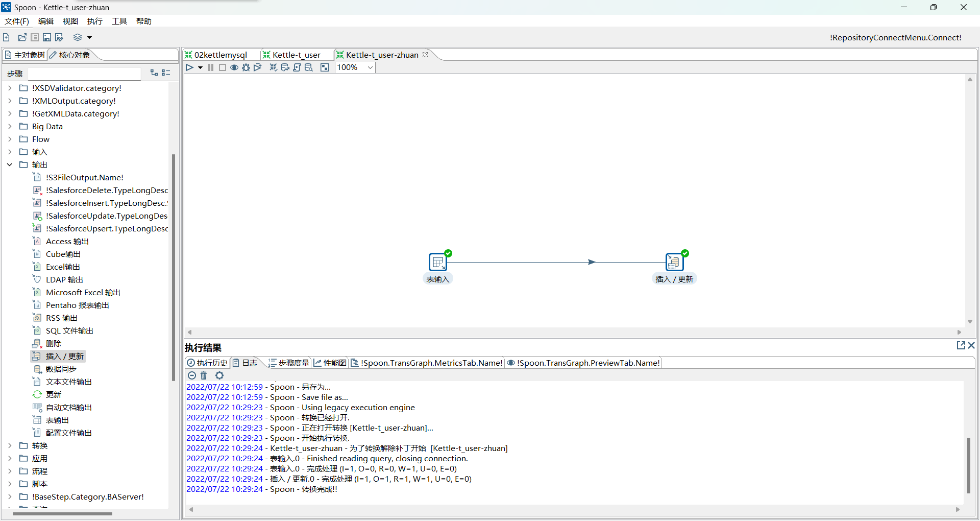Collapse the 输出 folder in steps tree
Viewport: 980px width, 521px height.
point(10,164)
